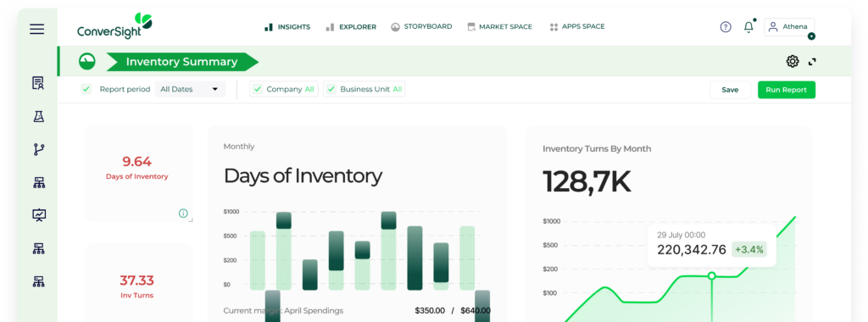Click the 128,7K total value
868x322 pixels.
[587, 181]
